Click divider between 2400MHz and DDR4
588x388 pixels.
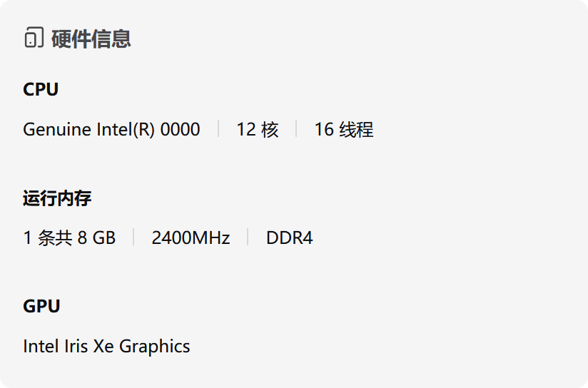click(248, 238)
